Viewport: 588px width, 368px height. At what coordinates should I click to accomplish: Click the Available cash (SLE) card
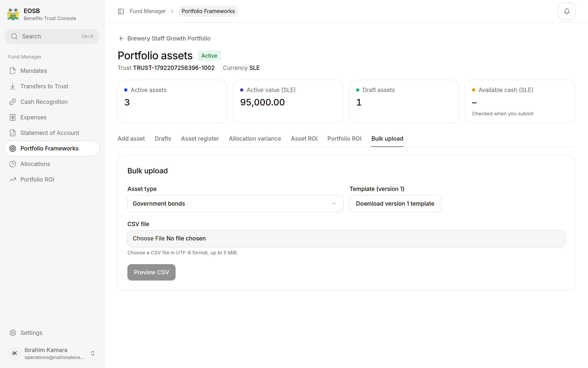520,101
